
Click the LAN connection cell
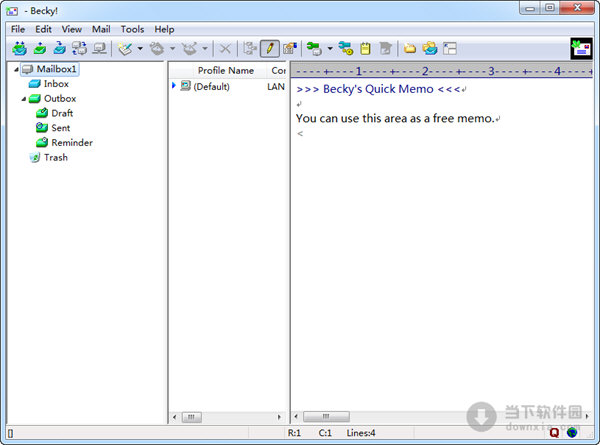tap(276, 86)
